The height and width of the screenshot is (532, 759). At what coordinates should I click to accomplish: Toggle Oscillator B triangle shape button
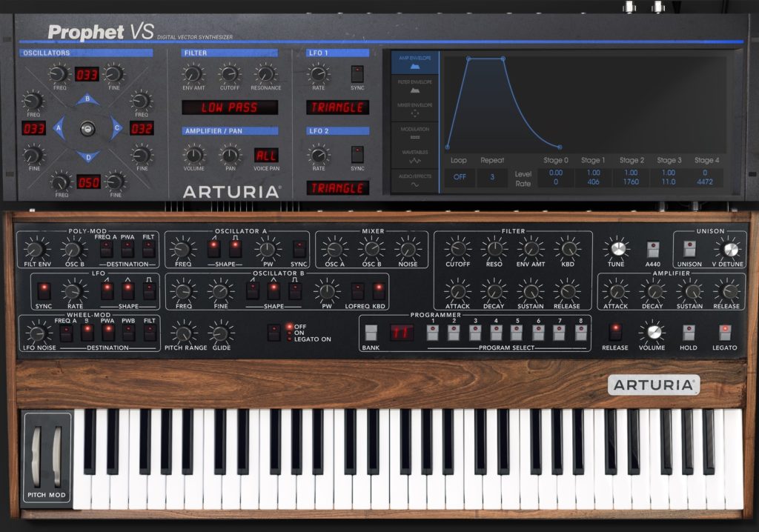[274, 290]
